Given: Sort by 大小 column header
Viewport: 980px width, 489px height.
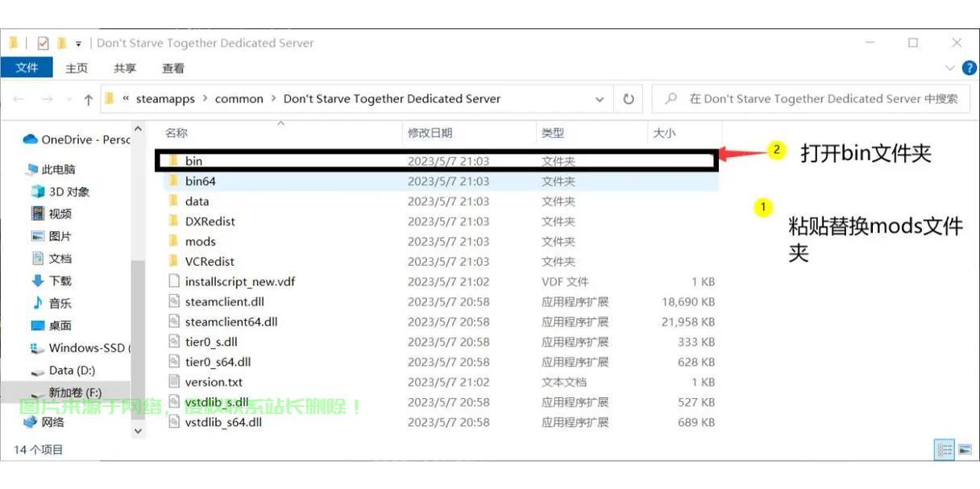Looking at the screenshot, I should click(x=664, y=133).
